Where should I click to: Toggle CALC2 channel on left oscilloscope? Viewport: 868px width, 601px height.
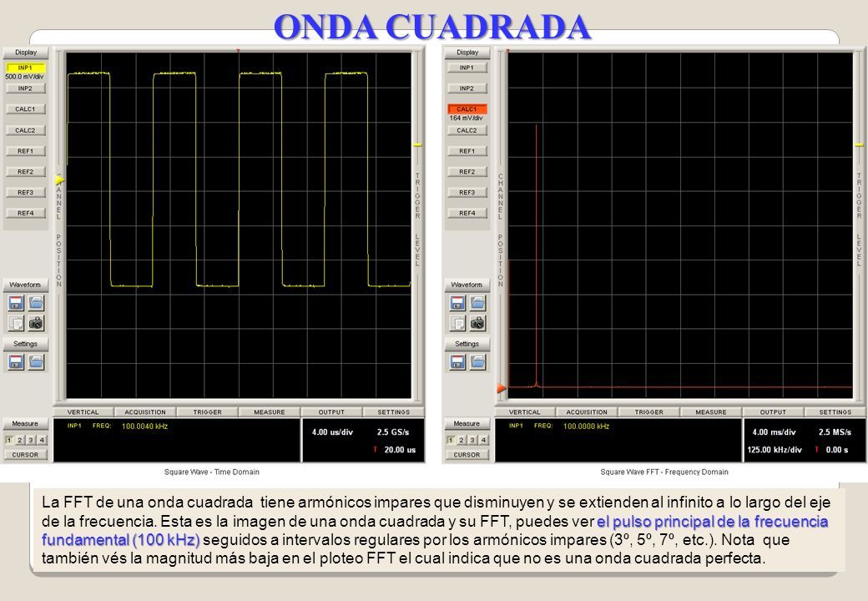(25, 130)
